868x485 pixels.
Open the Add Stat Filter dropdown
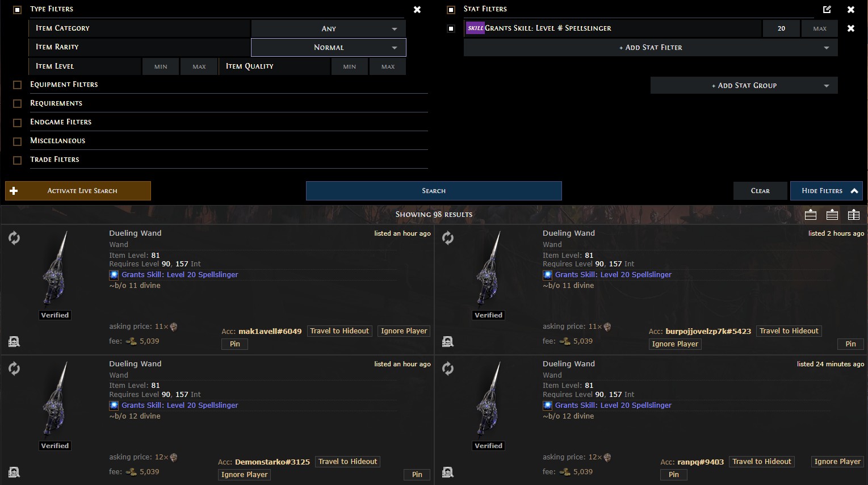(651, 48)
